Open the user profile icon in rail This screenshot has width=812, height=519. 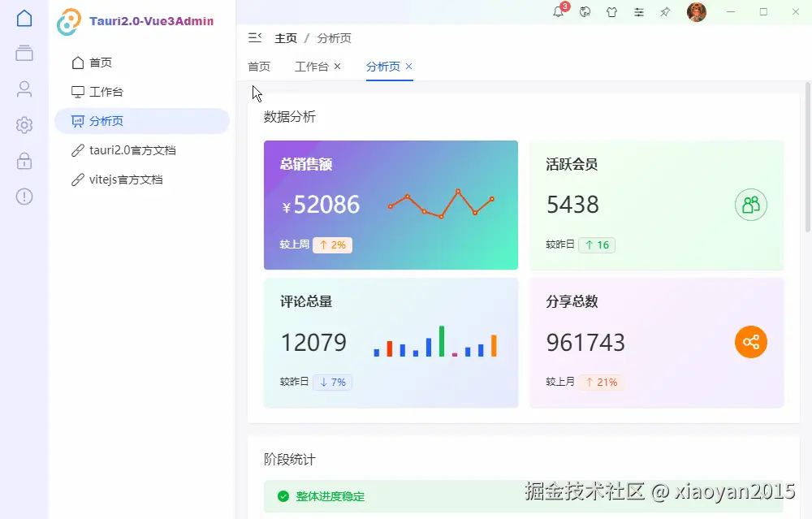tap(24, 89)
